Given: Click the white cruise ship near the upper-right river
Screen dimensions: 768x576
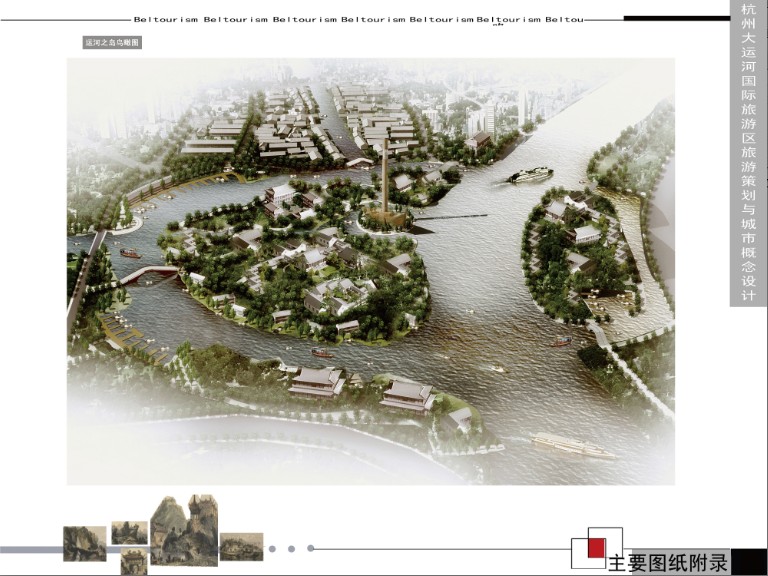Looking at the screenshot, I should click(530, 176).
